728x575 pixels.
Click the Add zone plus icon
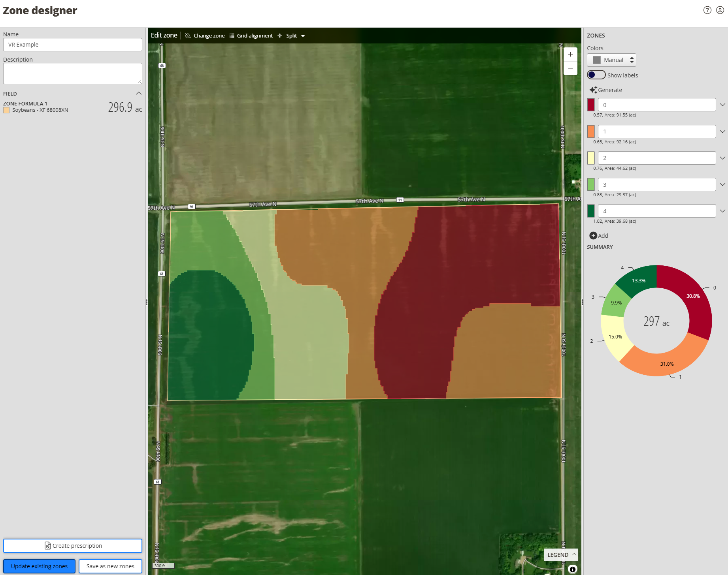pos(593,236)
